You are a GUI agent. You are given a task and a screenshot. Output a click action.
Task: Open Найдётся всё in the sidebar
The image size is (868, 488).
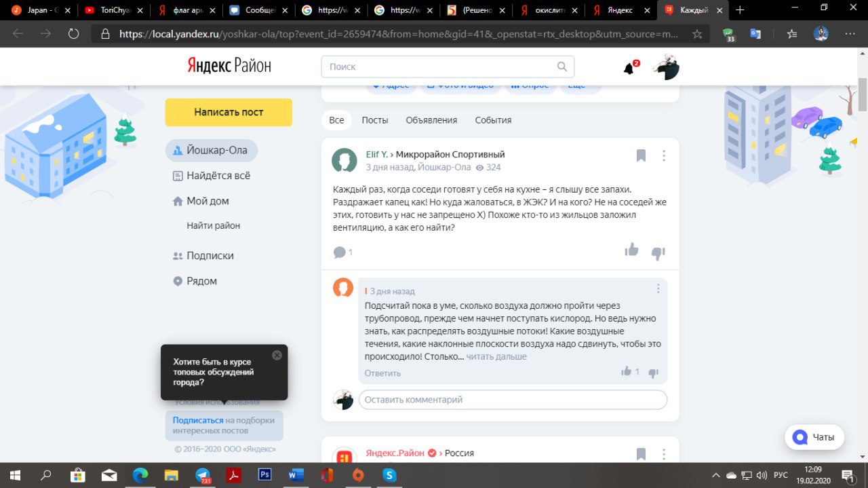(x=212, y=176)
